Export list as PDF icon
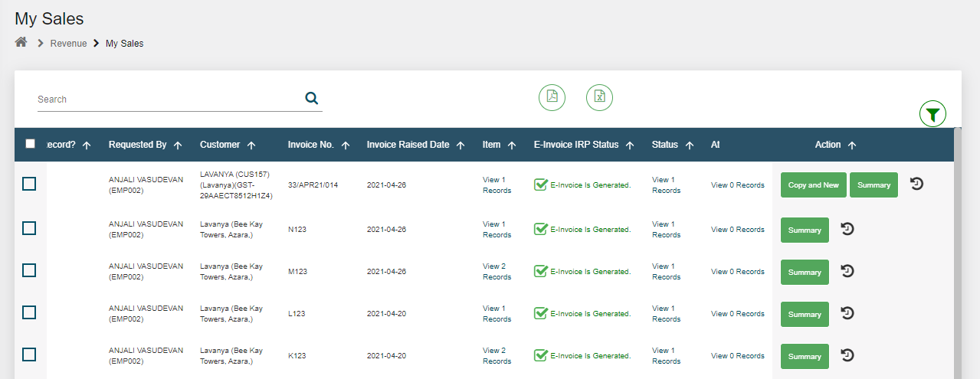This screenshot has height=379, width=980. click(x=552, y=97)
